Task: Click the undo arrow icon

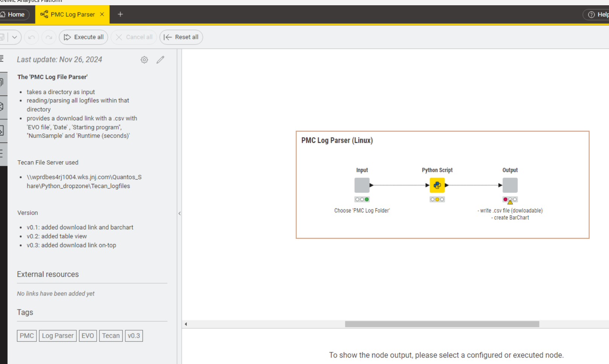Action: click(31, 37)
